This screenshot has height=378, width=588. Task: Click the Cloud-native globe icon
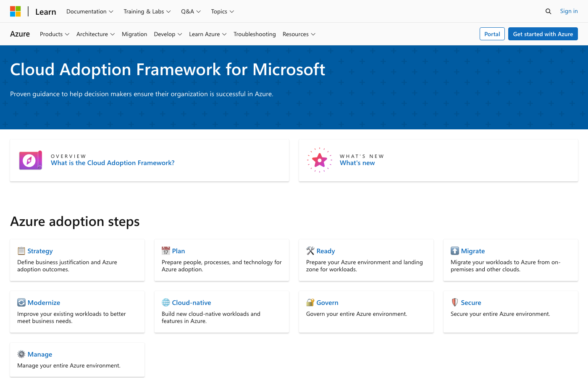click(166, 302)
